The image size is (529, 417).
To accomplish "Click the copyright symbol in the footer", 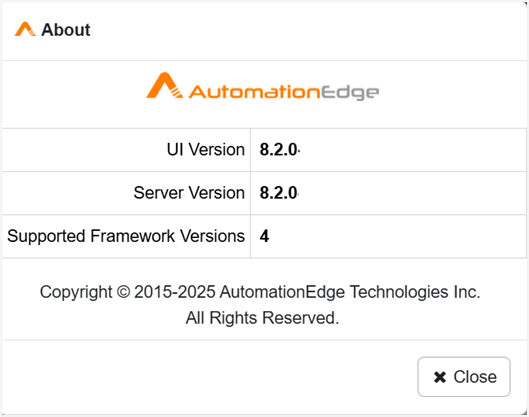I will coord(123,292).
